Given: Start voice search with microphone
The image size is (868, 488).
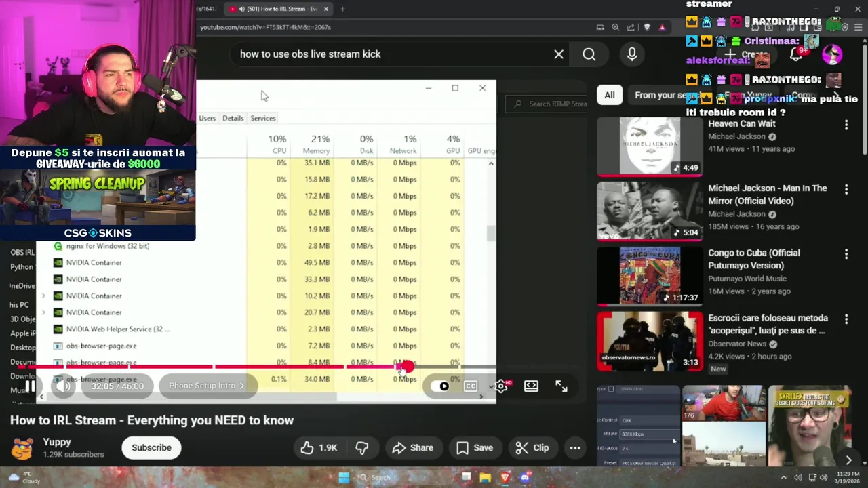Looking at the screenshot, I should (632, 54).
